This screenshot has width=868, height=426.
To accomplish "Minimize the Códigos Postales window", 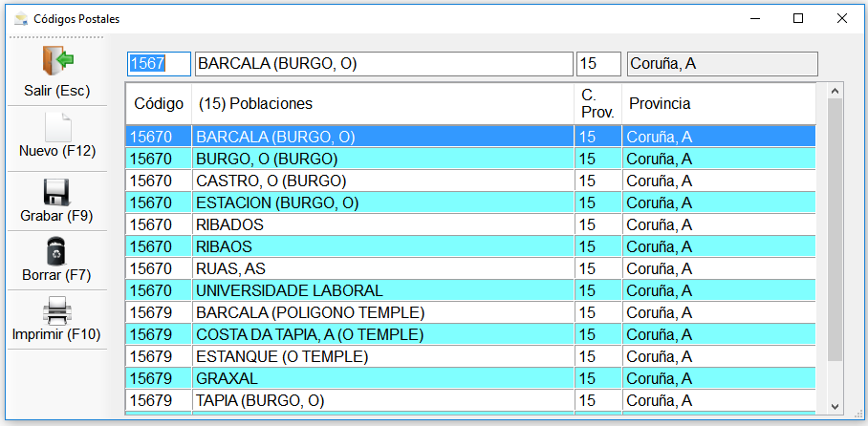I will (x=754, y=19).
